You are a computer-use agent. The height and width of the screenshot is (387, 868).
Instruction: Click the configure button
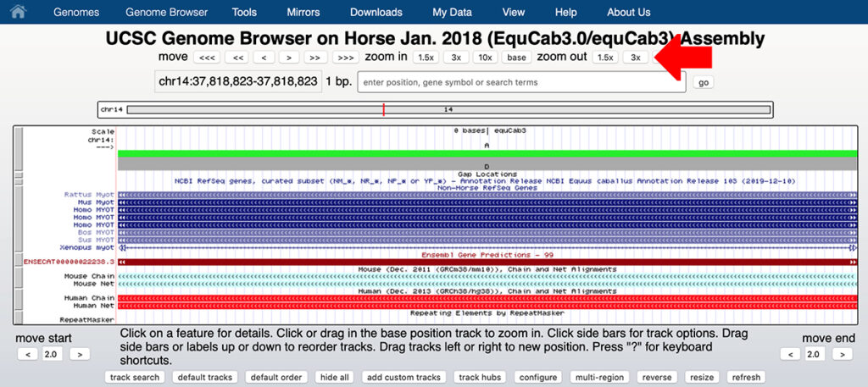538,377
